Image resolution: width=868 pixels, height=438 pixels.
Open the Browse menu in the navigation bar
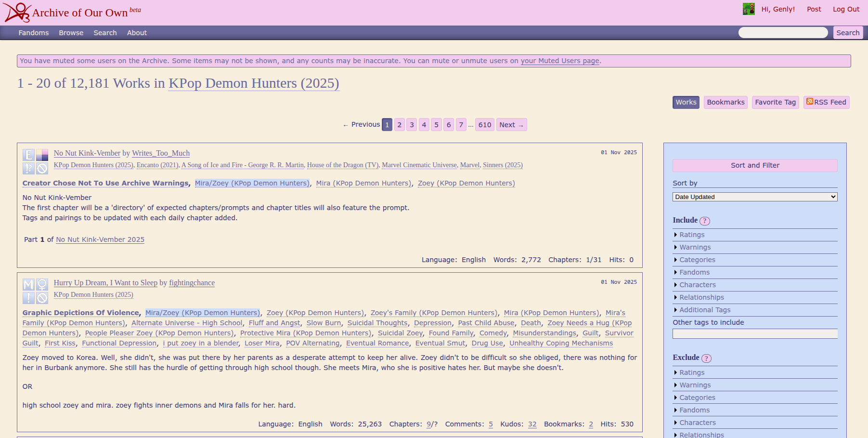(x=71, y=33)
